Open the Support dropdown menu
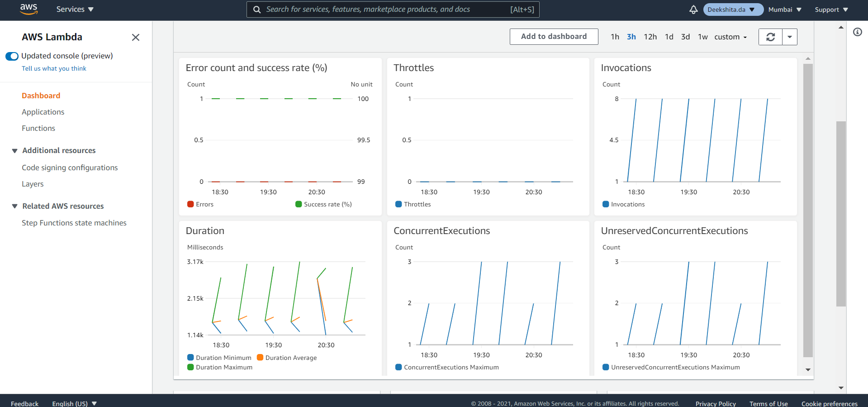 831,10
